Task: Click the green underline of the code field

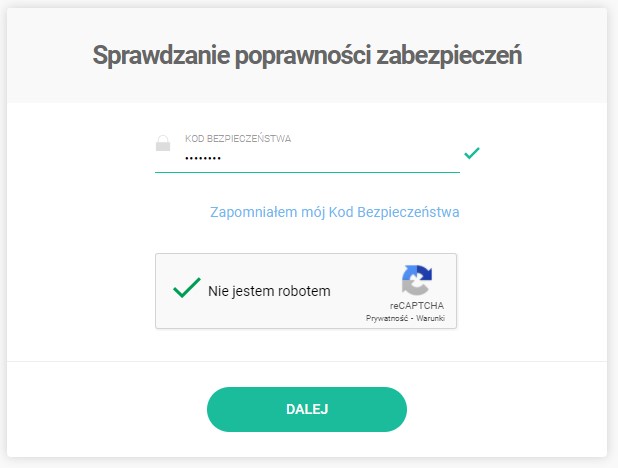Action: point(307,172)
